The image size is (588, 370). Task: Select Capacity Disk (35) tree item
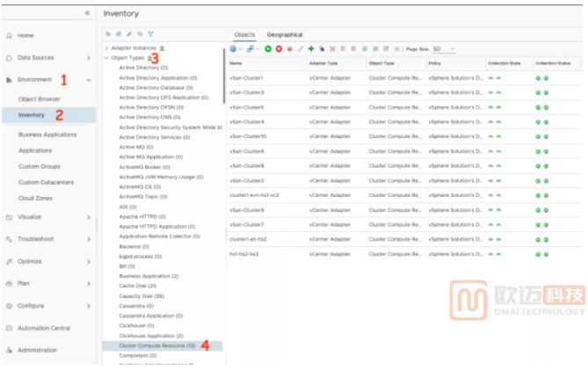coord(142,296)
